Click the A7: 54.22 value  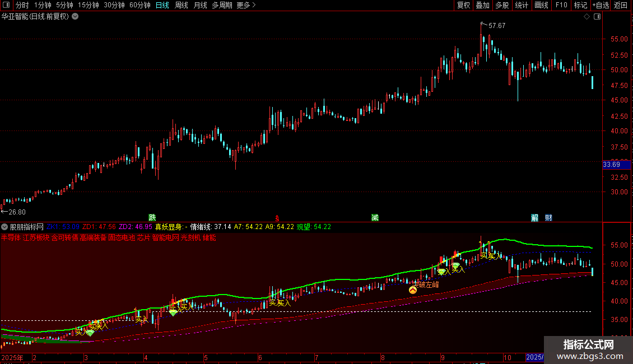[x=248, y=227]
